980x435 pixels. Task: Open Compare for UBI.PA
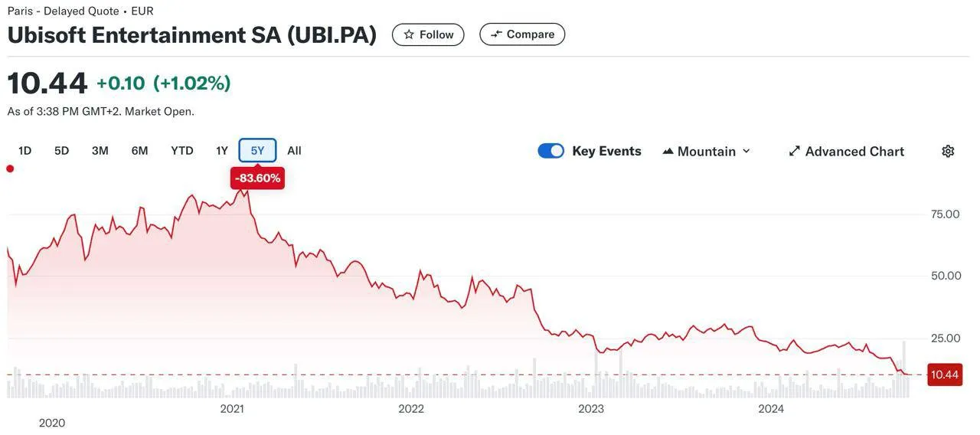click(x=522, y=34)
